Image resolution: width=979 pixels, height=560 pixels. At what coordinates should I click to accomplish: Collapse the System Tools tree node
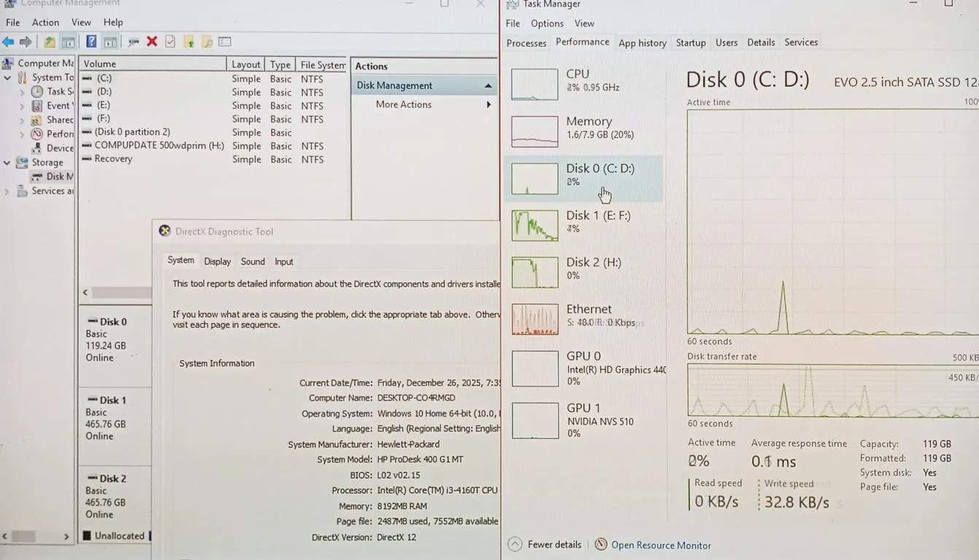7,77
